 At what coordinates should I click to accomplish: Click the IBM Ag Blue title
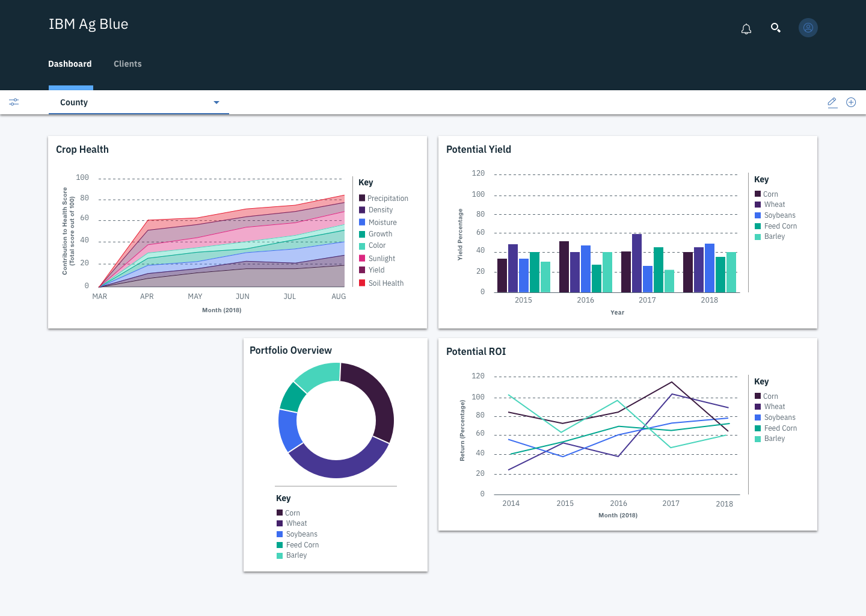[88, 24]
